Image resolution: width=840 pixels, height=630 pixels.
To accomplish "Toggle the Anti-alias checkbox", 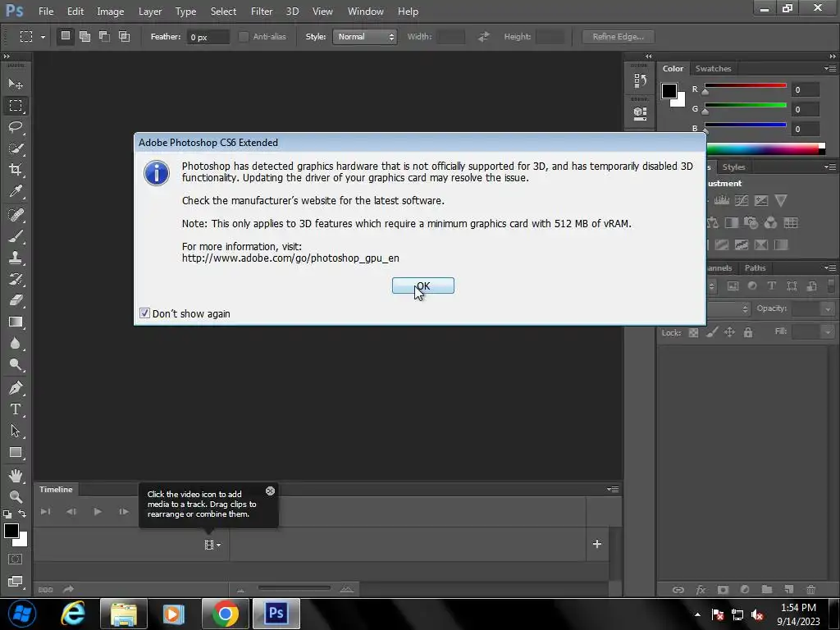I will (x=244, y=36).
